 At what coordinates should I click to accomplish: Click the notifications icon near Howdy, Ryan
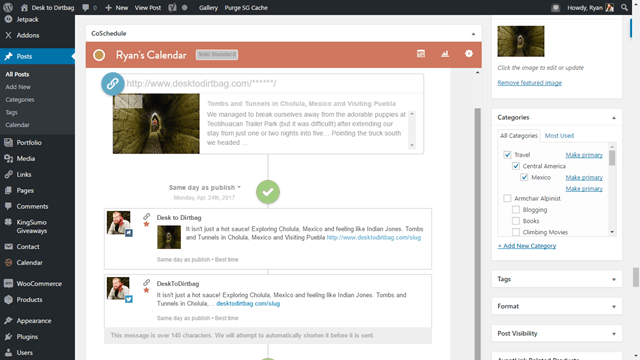coord(555,7)
